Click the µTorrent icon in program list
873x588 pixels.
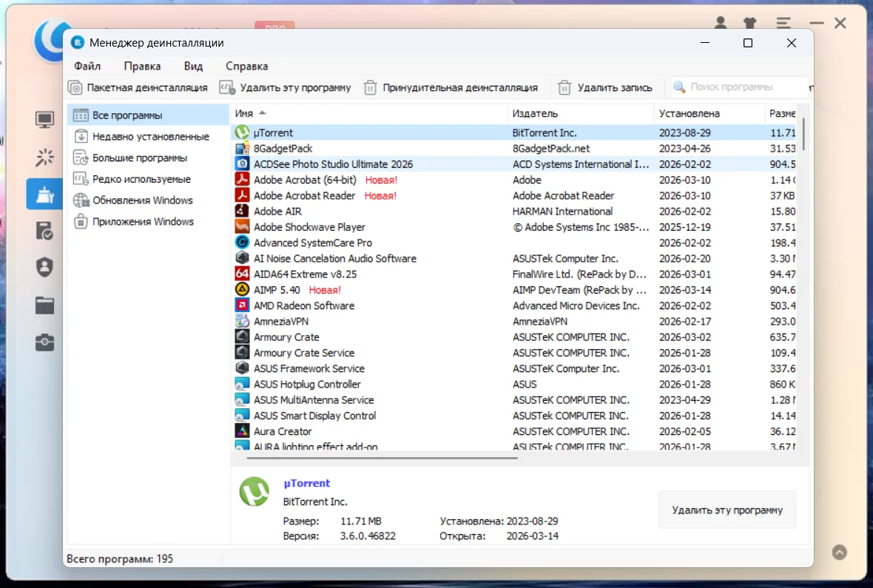242,133
